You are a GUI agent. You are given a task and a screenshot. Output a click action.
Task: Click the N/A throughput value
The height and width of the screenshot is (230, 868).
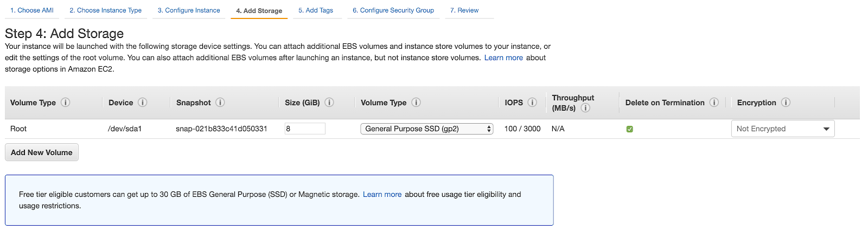point(558,129)
